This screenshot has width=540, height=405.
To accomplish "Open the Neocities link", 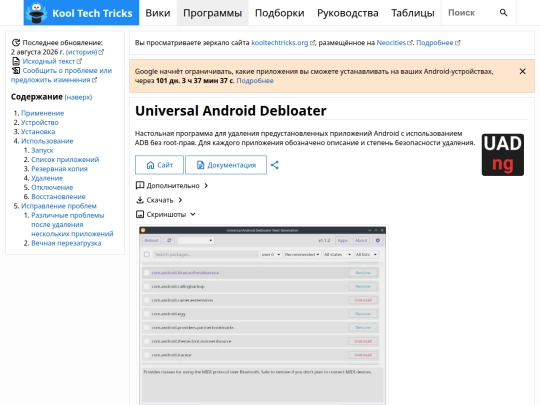I will point(394,43).
